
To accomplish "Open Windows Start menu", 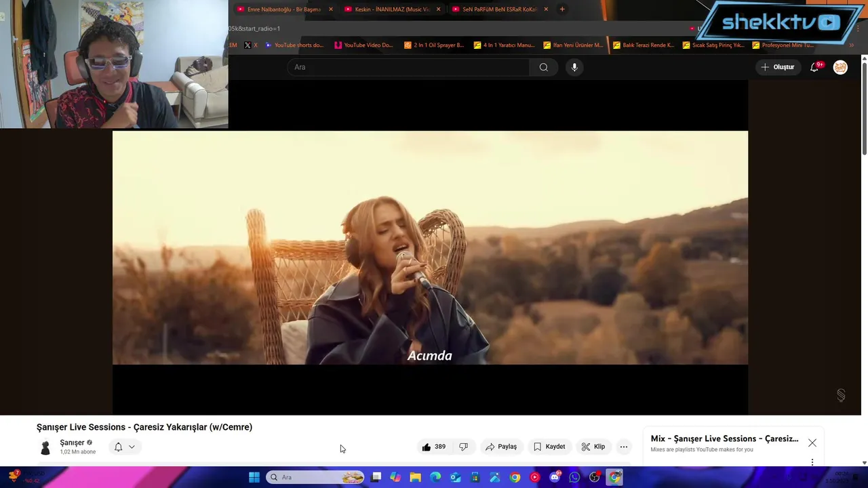I will tap(254, 477).
